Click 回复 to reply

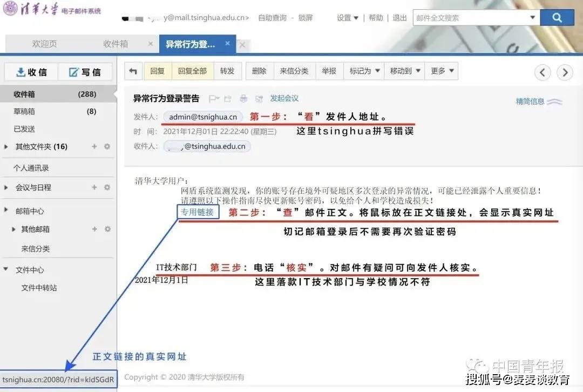tap(157, 71)
